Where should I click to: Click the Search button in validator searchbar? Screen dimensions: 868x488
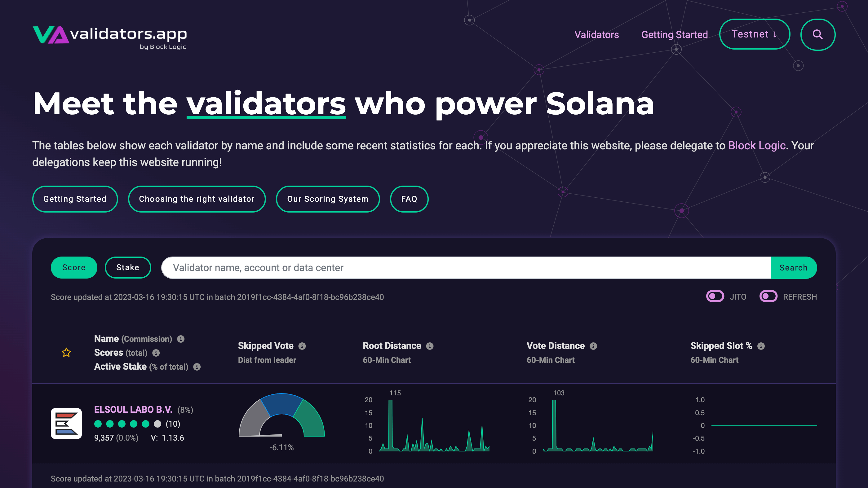click(794, 267)
